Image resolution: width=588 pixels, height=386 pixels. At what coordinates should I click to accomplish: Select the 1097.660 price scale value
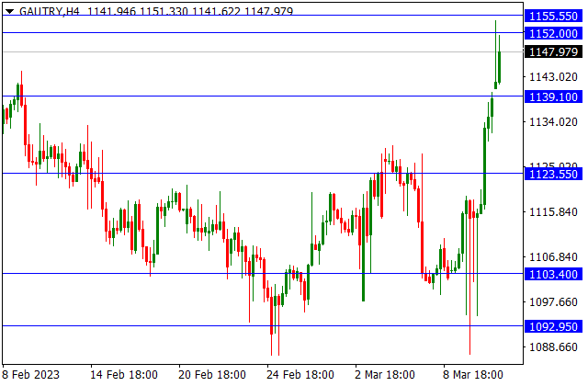[553, 302]
